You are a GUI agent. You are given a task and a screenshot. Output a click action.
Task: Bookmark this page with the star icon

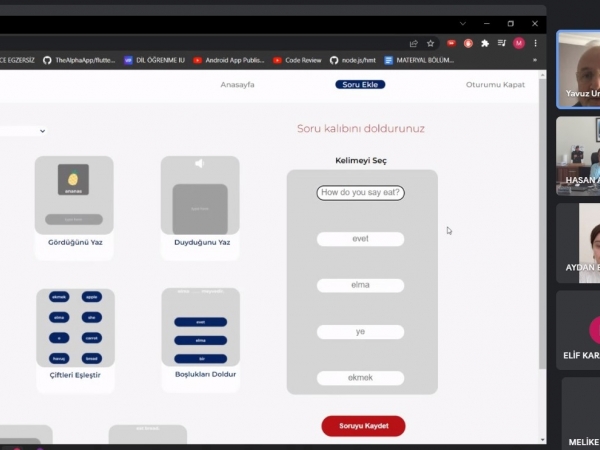[430, 44]
